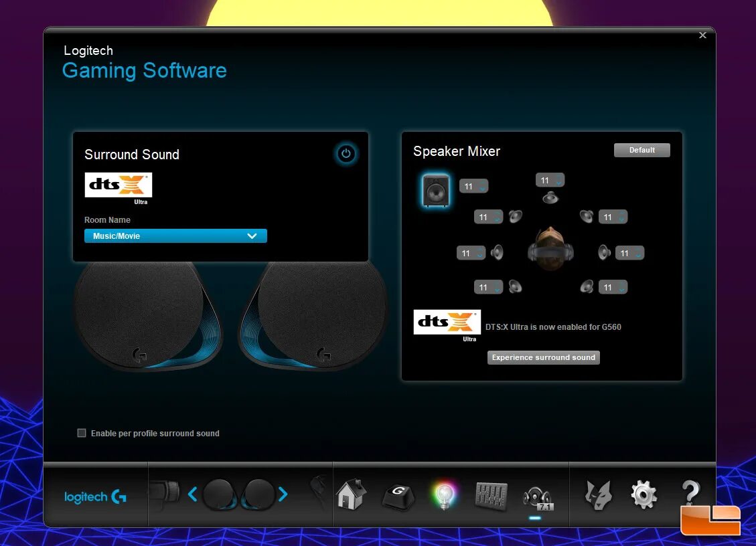The width and height of the screenshot is (756, 546).
Task: Show previous device with left arrow
Action: [x=192, y=494]
